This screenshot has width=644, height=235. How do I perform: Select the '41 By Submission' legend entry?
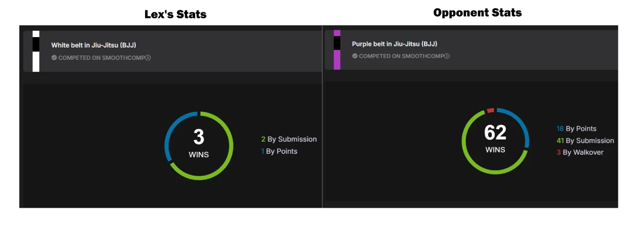pyautogui.click(x=585, y=141)
